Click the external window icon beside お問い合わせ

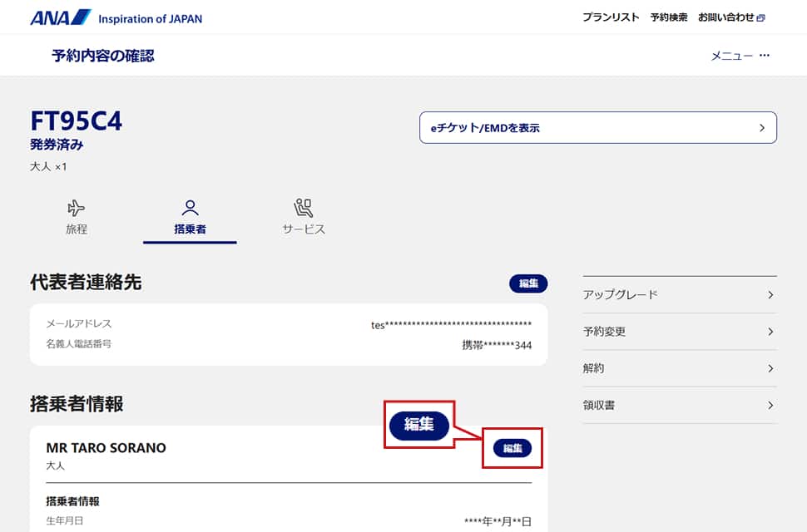tap(760, 17)
